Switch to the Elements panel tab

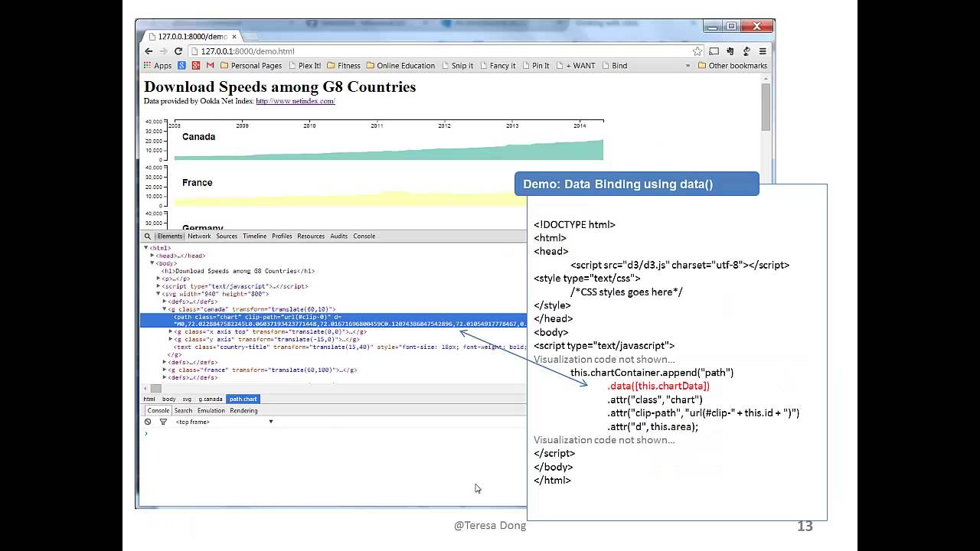pyautogui.click(x=169, y=236)
